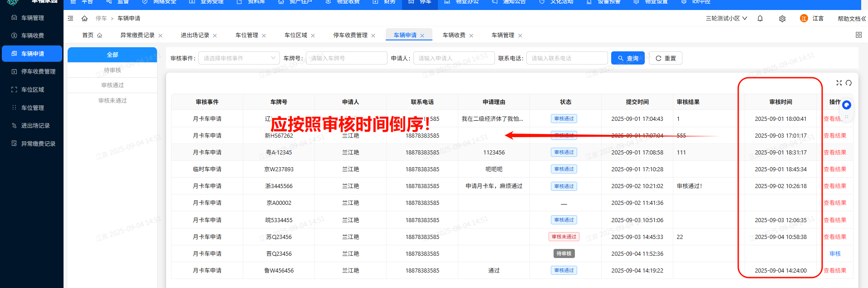The image size is (868, 288).
Task: Click plate number 皖5334455
Action: pyautogui.click(x=279, y=220)
